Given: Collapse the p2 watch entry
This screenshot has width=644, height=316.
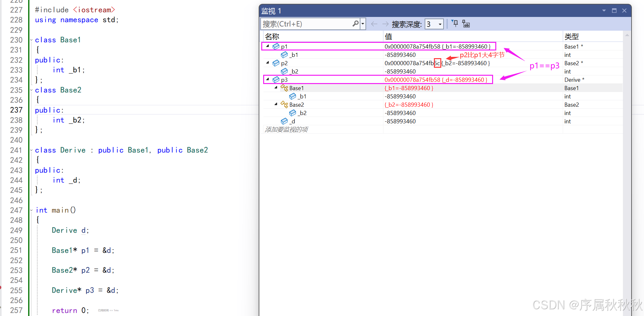Looking at the screenshot, I should coord(268,63).
